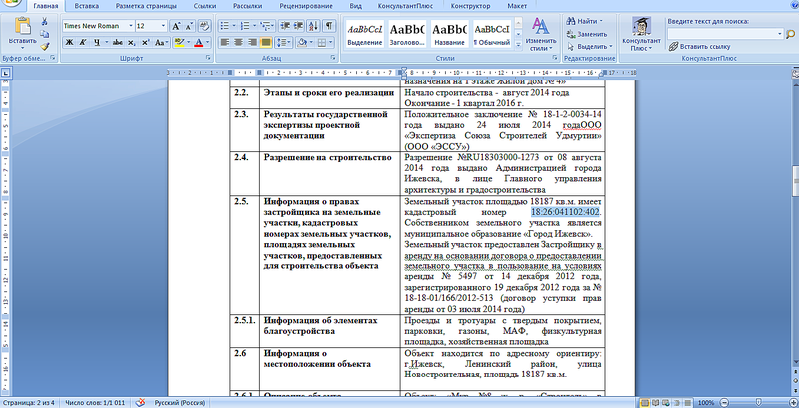The image size is (799, 408).
Task: Apply superscript formatting
Action: 145,42
